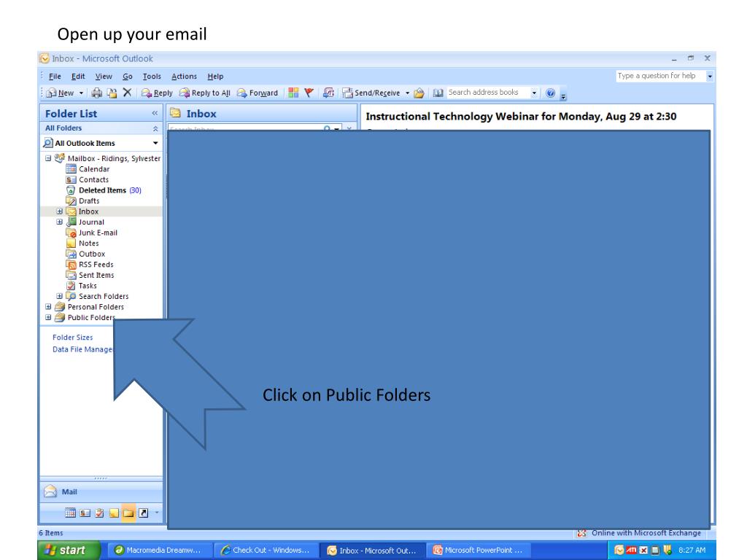Delete the message with the X icon
The height and width of the screenshot is (560, 747).
[127, 93]
